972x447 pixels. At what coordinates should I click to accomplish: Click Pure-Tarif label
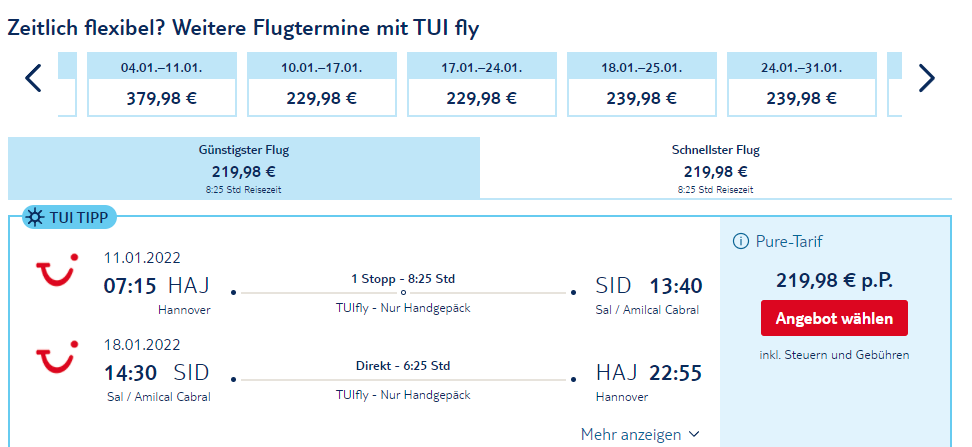coord(789,241)
